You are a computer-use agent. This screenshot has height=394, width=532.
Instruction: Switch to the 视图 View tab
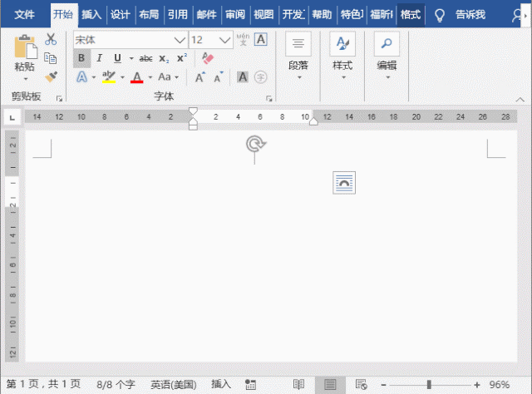pos(264,15)
